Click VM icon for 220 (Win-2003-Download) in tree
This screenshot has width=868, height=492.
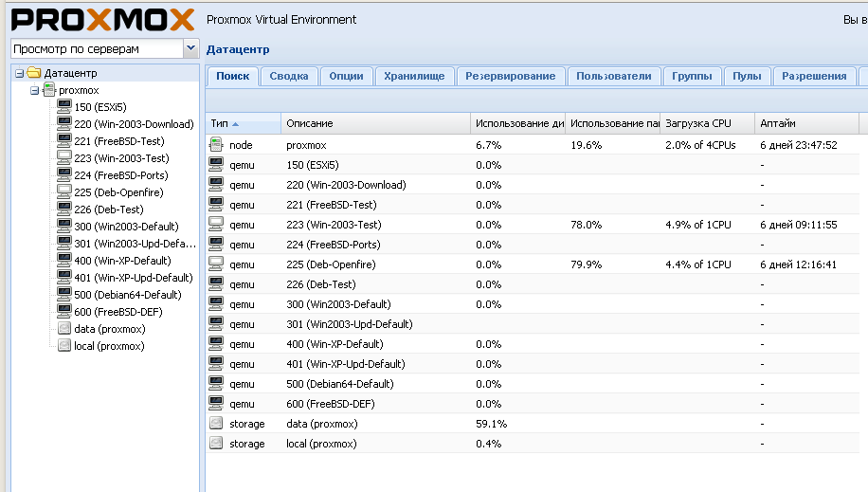coord(64,123)
